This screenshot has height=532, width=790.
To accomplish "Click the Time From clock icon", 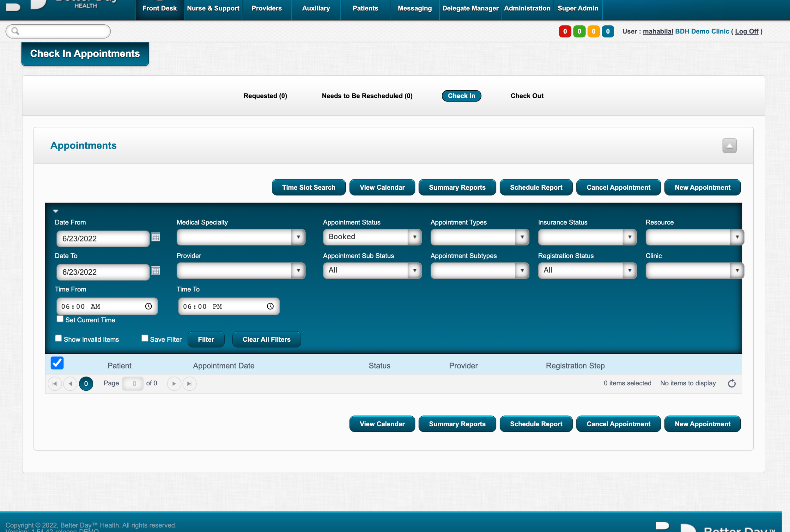I will pos(148,306).
